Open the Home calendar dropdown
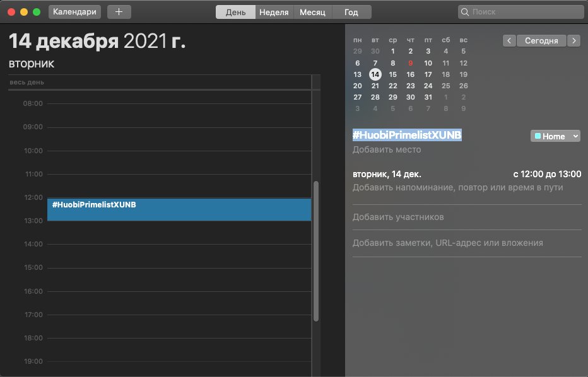Viewport: 588px width, 377px height. click(555, 136)
